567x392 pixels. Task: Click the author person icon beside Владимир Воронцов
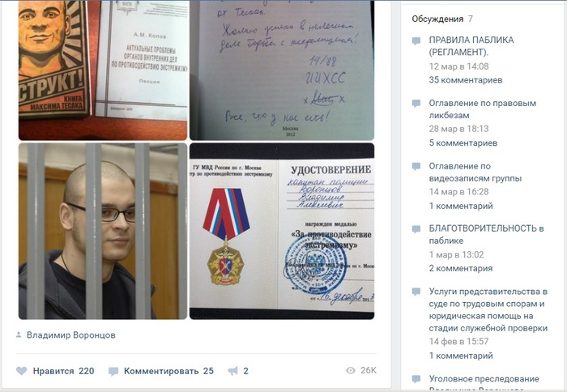tap(19, 335)
